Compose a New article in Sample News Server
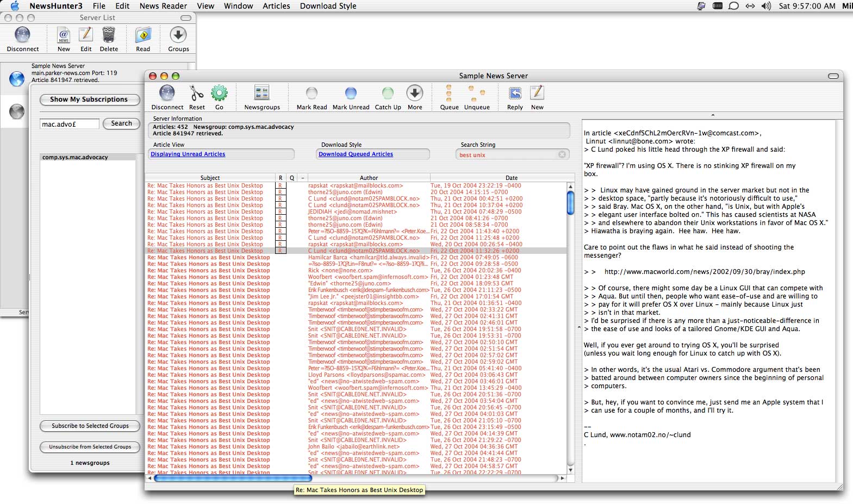Image resolution: width=853 pixels, height=504 pixels. pos(537,94)
